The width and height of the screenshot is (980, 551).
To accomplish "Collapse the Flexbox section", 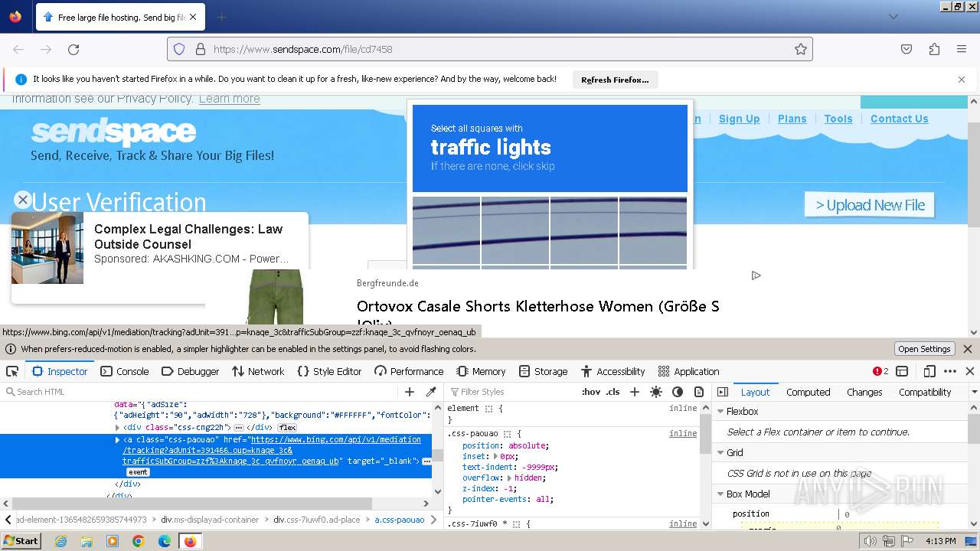I will pyautogui.click(x=720, y=411).
